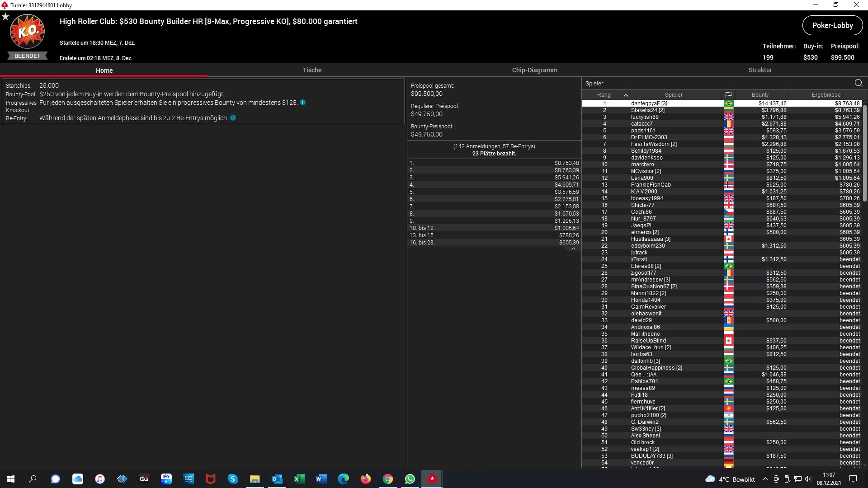Viewport: 868px width, 488px height.
Task: Click the K.O. tournament badge icon
Action: coord(27,32)
